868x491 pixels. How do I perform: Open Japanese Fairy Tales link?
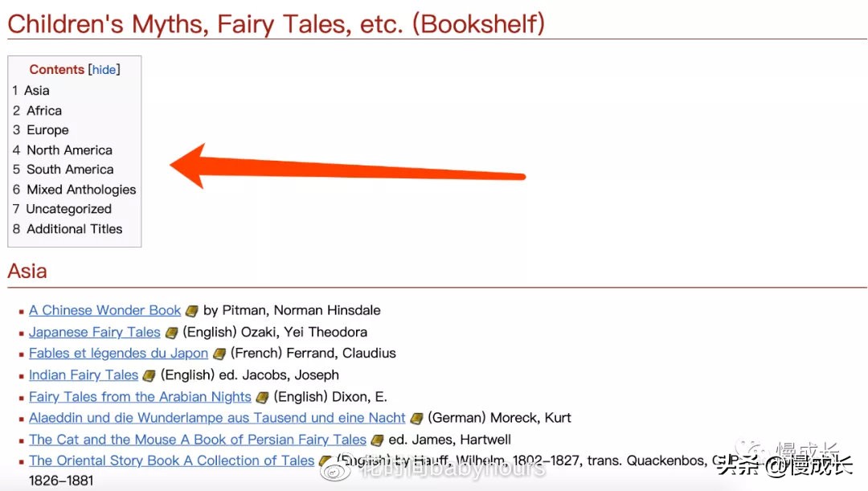(x=95, y=332)
